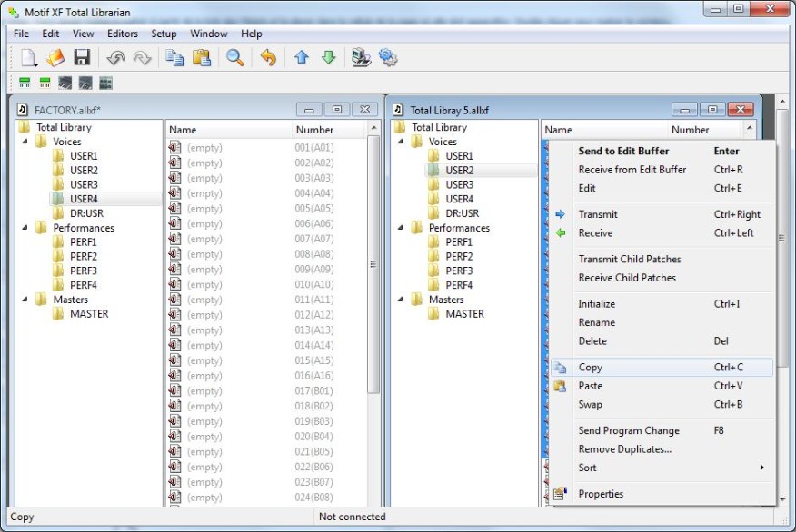Click the FACTORY.allxf list vertical scrollbar thumb
This screenshot has height=532, width=796.
pyautogui.click(x=373, y=263)
